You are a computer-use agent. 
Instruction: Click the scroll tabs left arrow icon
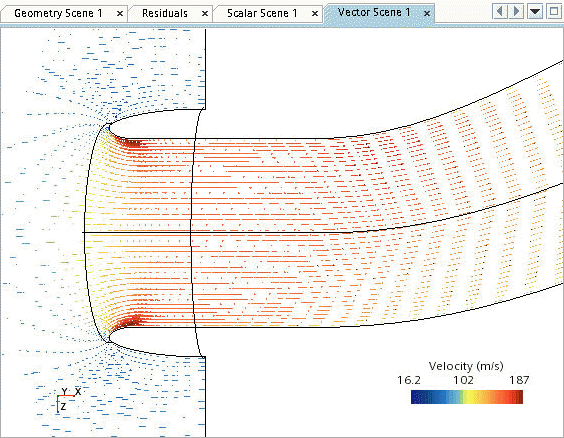pos(500,12)
